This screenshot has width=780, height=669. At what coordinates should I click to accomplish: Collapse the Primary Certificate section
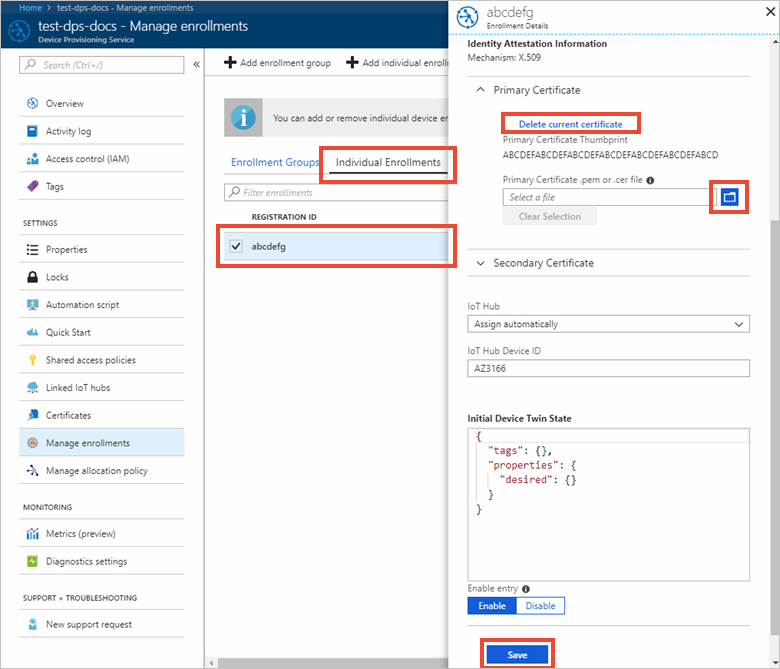coord(481,90)
